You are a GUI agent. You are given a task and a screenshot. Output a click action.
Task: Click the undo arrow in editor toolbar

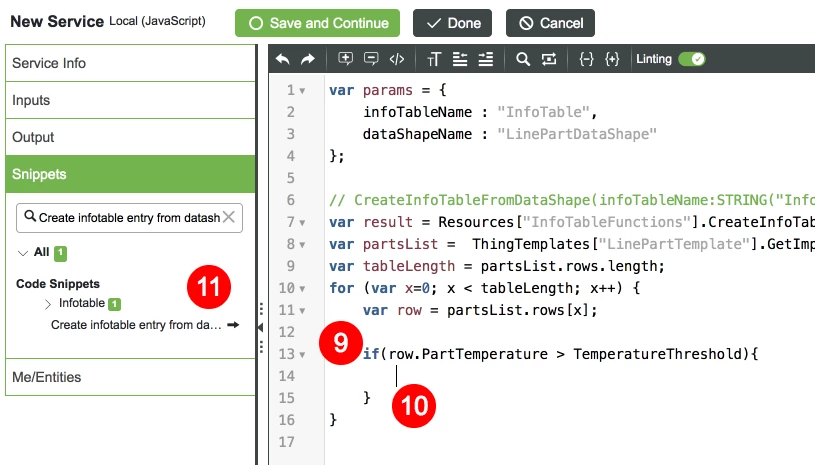(x=283, y=59)
